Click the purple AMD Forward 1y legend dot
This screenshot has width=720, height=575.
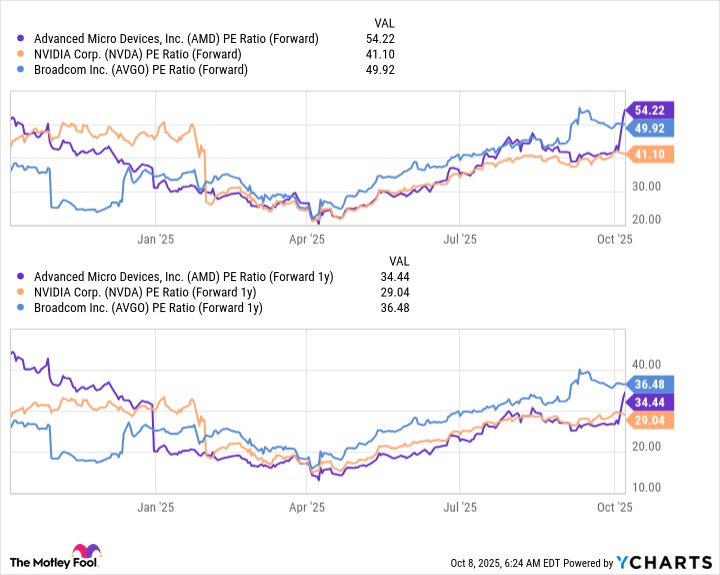click(21, 277)
